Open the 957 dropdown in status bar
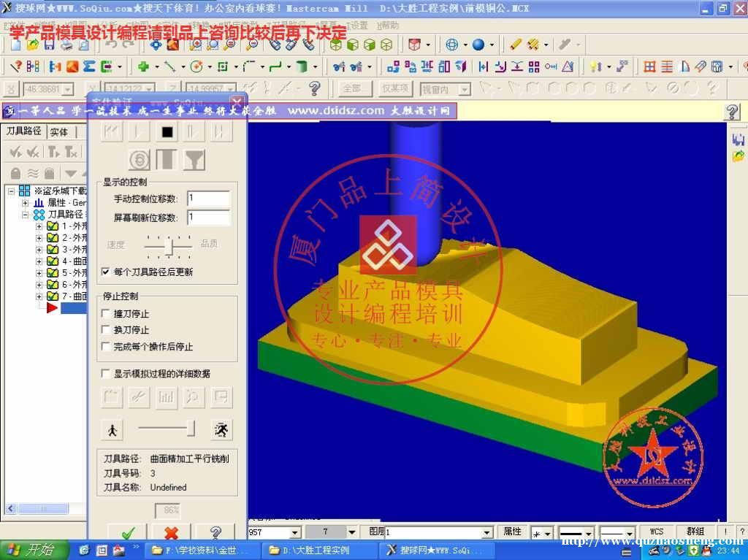Image resolution: width=748 pixels, height=560 pixels. click(295, 532)
